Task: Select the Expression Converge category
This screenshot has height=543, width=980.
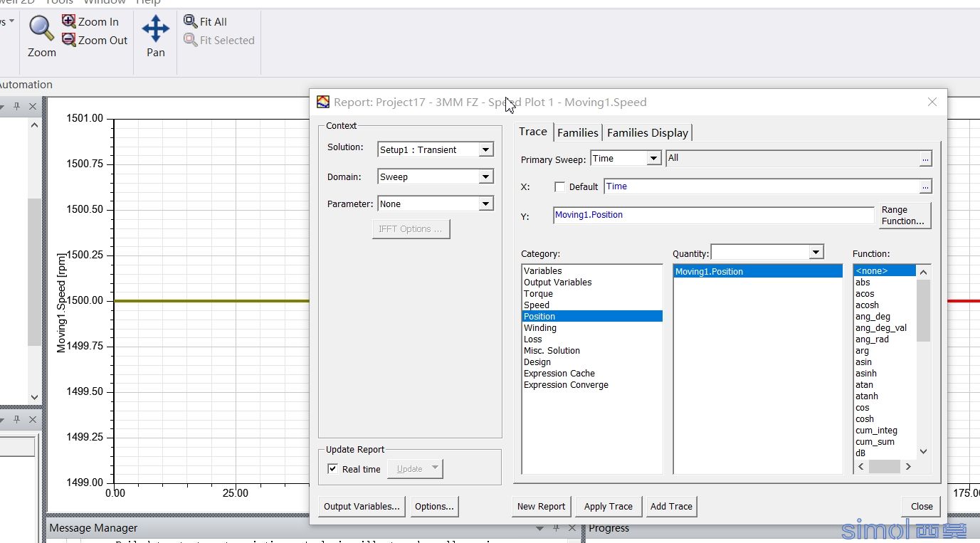Action: point(592,385)
